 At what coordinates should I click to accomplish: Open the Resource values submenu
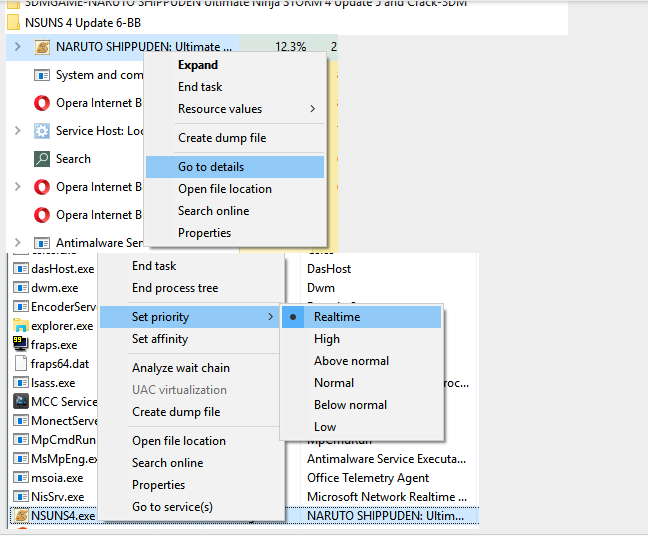point(235,109)
